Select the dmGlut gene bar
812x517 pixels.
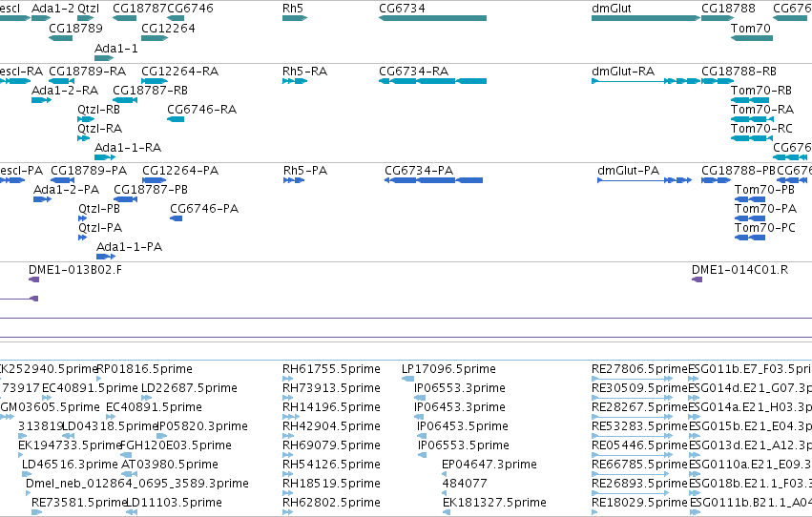(646, 18)
